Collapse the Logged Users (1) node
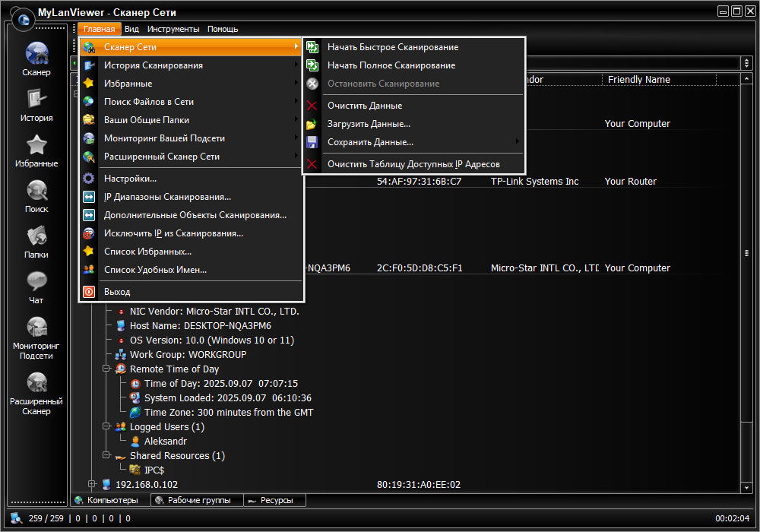Viewport: 760px width, 532px height. tap(106, 426)
